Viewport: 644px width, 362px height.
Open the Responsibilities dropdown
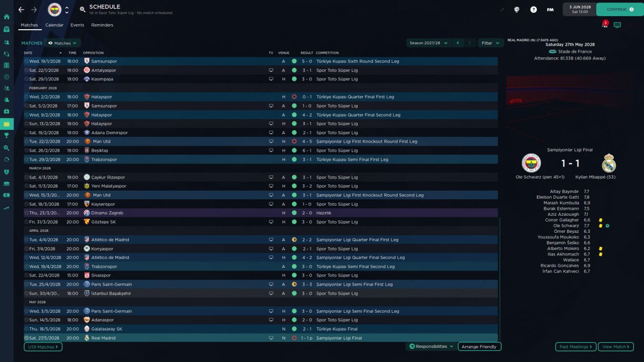pyautogui.click(x=431, y=346)
